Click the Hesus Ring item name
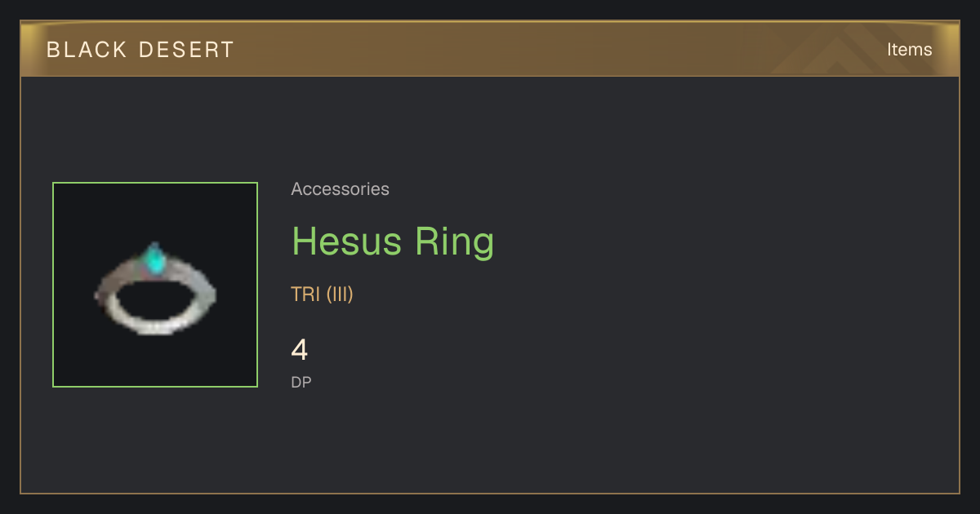980x514 pixels. point(393,241)
